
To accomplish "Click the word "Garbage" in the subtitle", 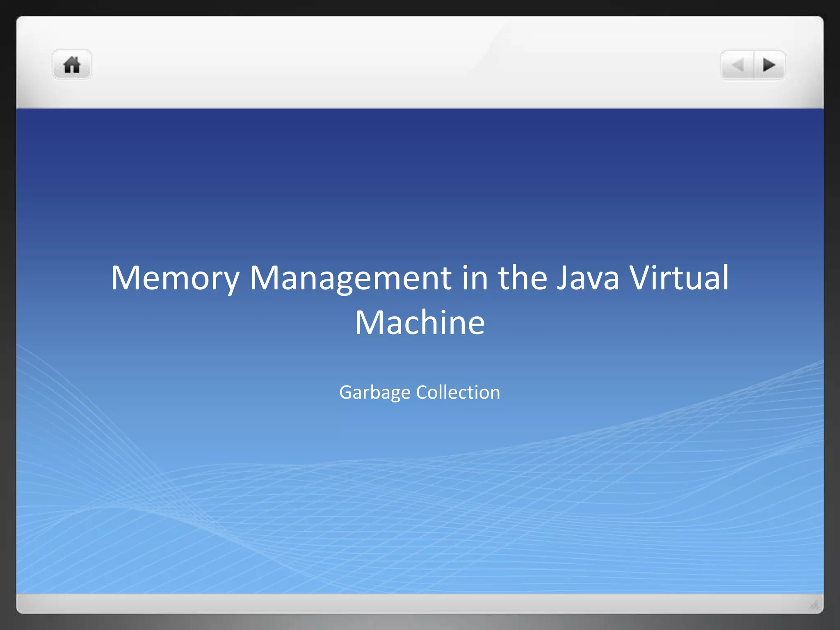I will coord(374,393).
